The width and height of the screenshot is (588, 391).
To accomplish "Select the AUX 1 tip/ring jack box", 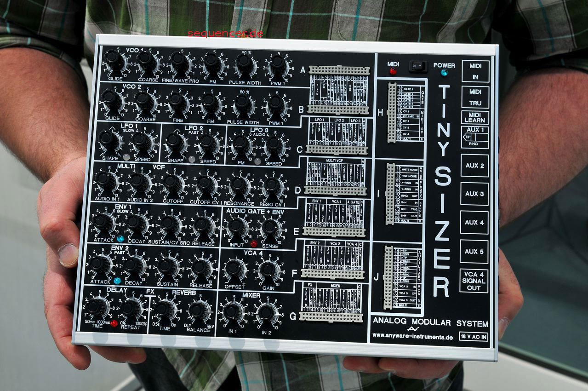I will pyautogui.click(x=475, y=137).
